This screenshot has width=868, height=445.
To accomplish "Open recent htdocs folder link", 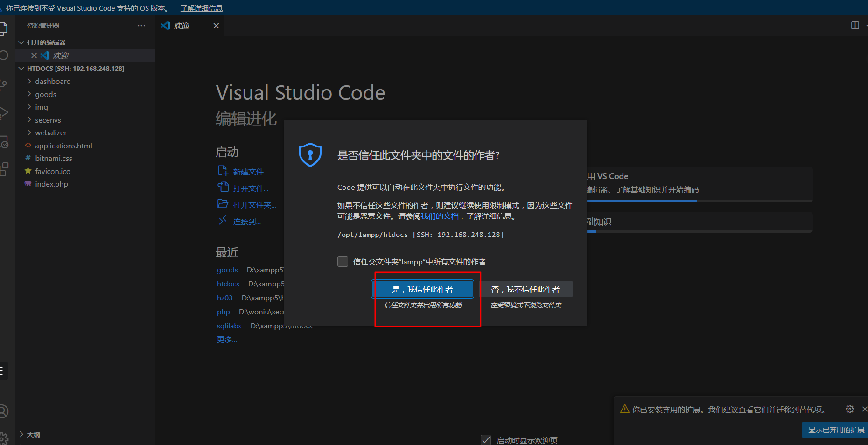I will coord(228,284).
